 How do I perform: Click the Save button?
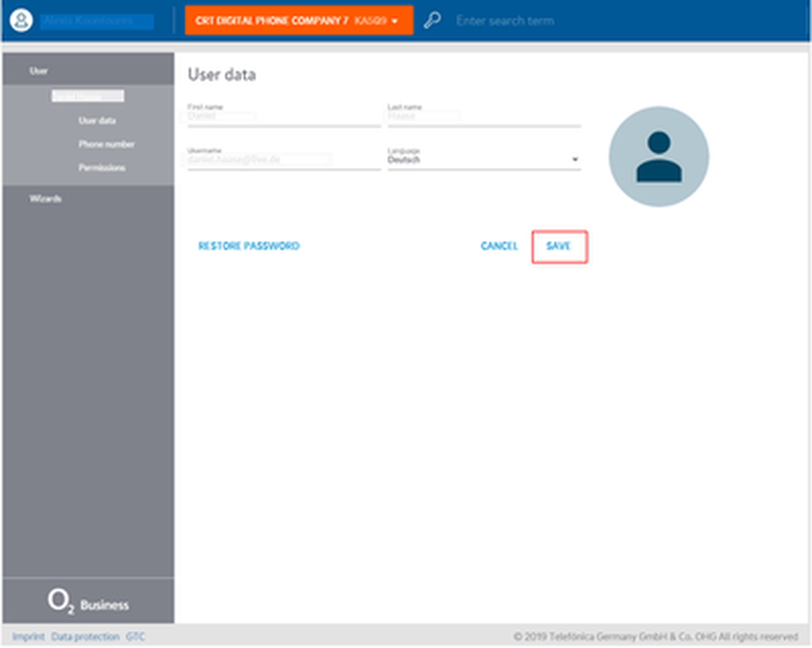559,246
